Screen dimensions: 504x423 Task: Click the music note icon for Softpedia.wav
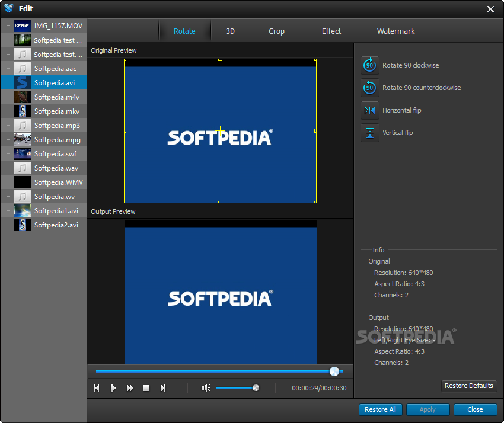point(23,168)
